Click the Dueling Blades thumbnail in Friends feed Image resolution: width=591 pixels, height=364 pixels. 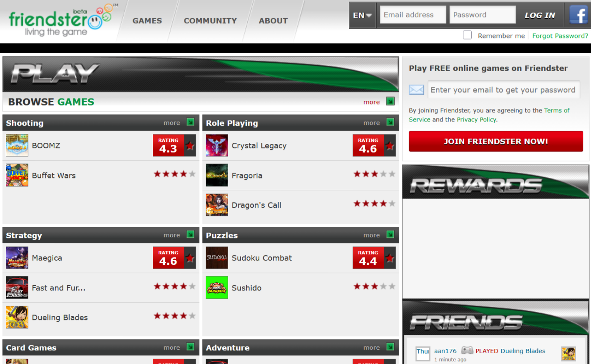[x=568, y=354]
